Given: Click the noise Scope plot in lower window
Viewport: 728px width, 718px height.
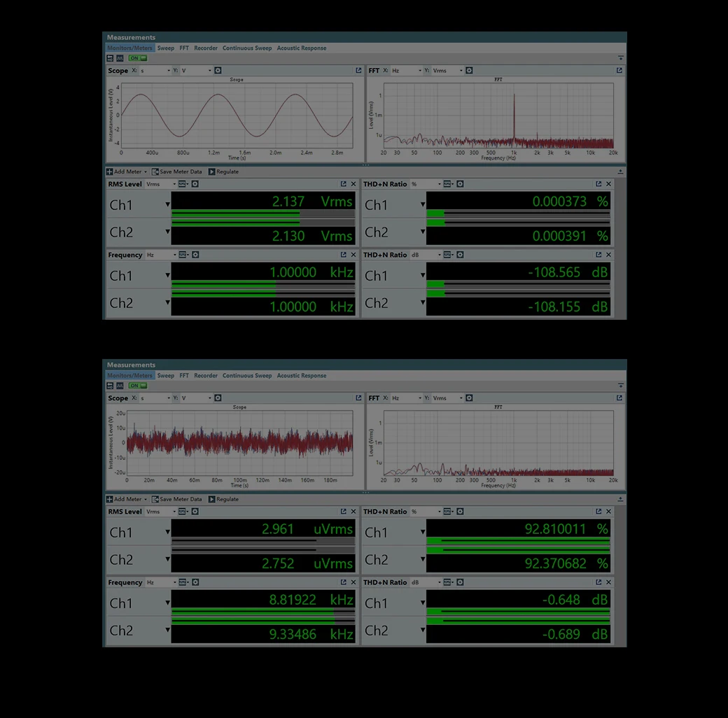Looking at the screenshot, I should pos(239,443).
